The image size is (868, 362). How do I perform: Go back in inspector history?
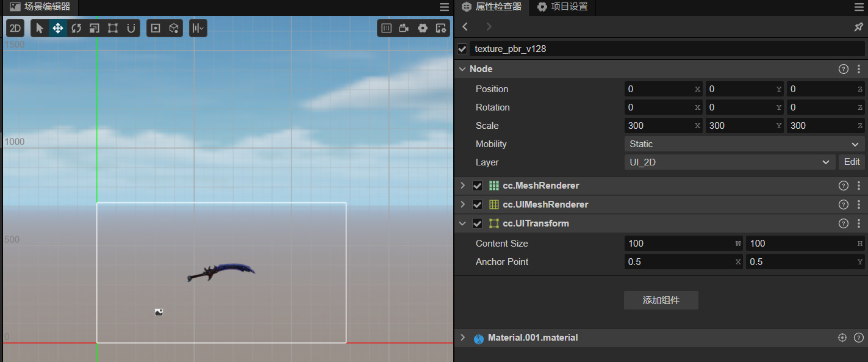click(x=465, y=27)
